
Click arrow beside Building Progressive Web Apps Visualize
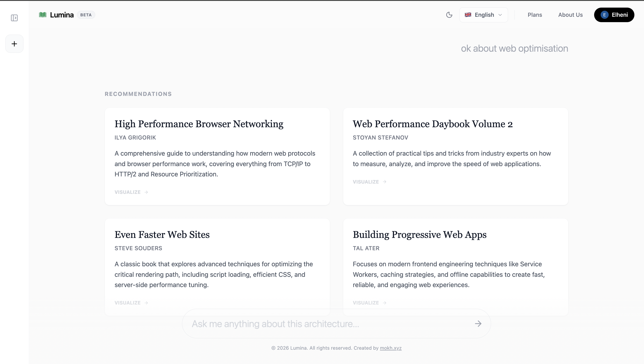(x=385, y=303)
